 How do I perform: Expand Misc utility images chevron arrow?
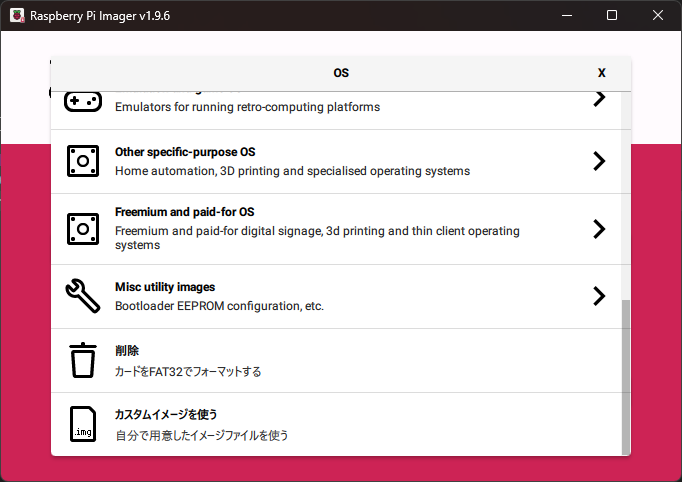pos(598,296)
